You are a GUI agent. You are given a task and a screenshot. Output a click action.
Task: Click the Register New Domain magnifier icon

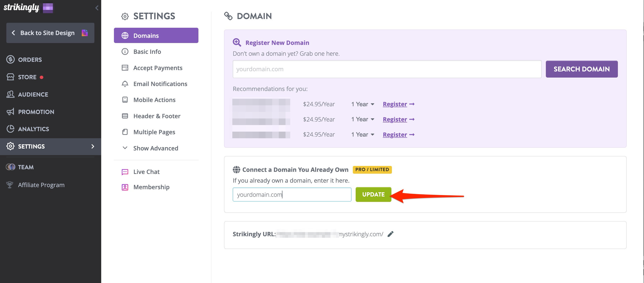tap(237, 42)
